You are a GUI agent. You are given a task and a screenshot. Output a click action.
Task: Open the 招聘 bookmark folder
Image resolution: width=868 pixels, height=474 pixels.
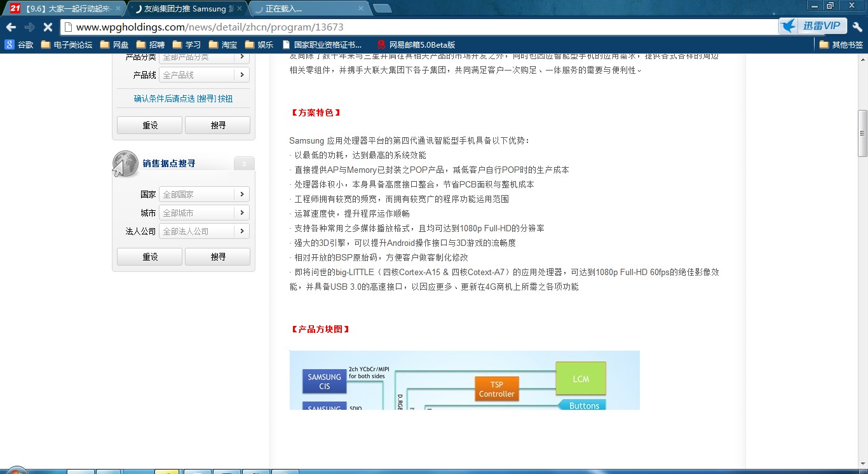[x=151, y=45]
